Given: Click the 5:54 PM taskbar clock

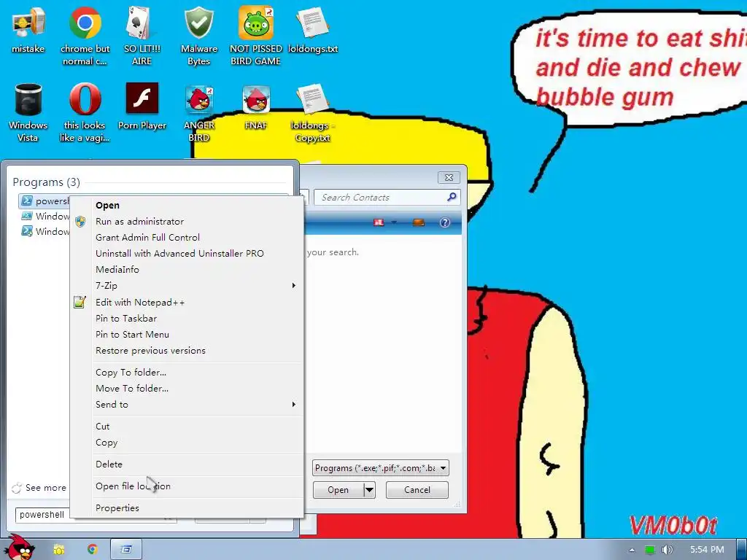Looking at the screenshot, I should pyautogui.click(x=707, y=550).
